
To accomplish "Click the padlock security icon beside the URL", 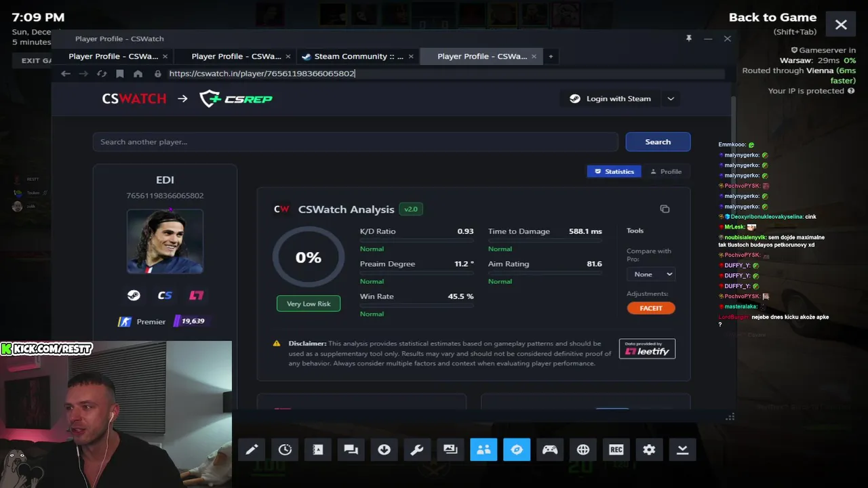I will pos(158,73).
